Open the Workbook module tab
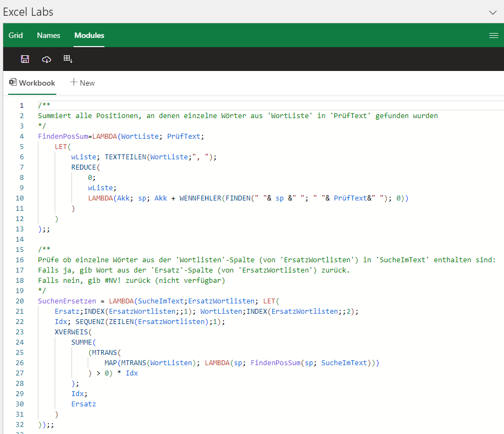The width and height of the screenshot is (504, 434). [32, 83]
